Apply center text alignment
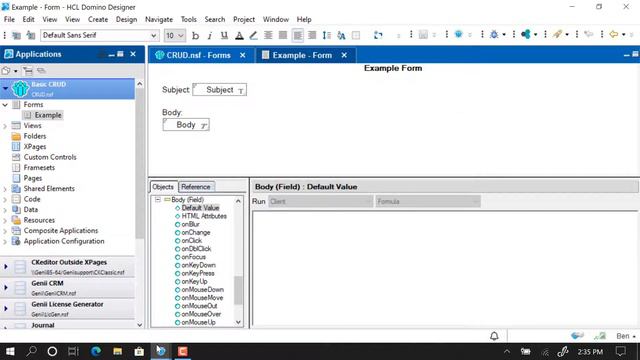 point(268,36)
